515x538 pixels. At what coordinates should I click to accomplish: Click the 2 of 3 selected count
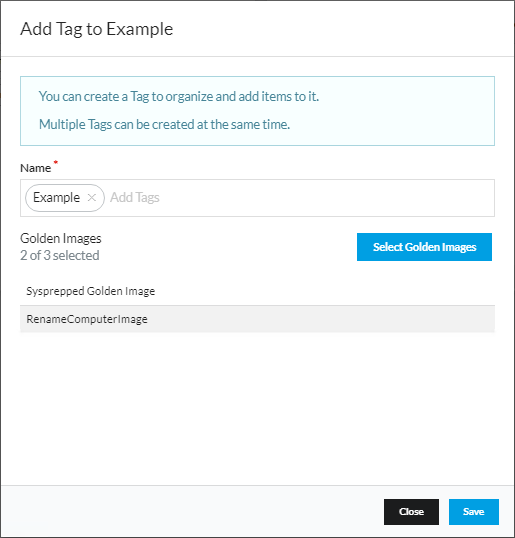(60, 255)
